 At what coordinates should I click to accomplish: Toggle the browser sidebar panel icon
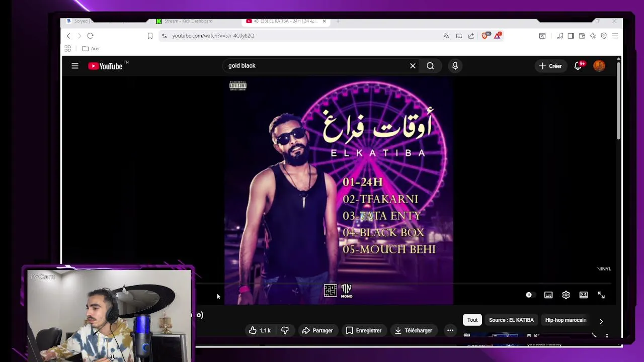pyautogui.click(x=571, y=36)
